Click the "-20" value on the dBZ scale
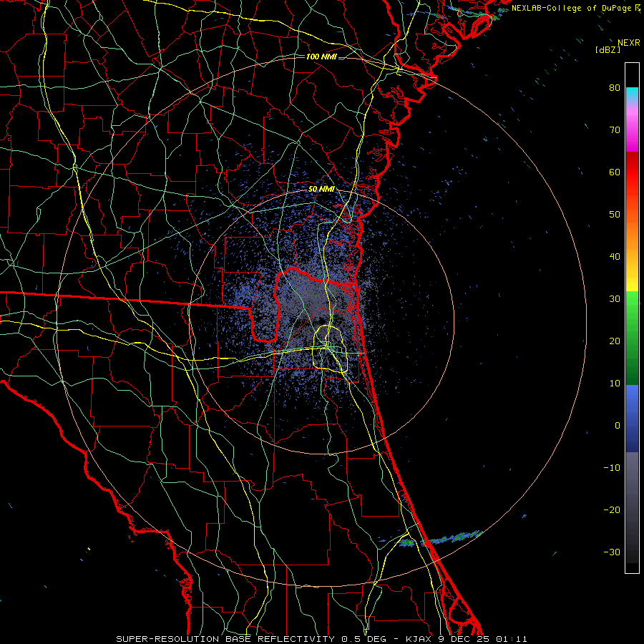The width and height of the screenshot is (644, 644). [612, 510]
